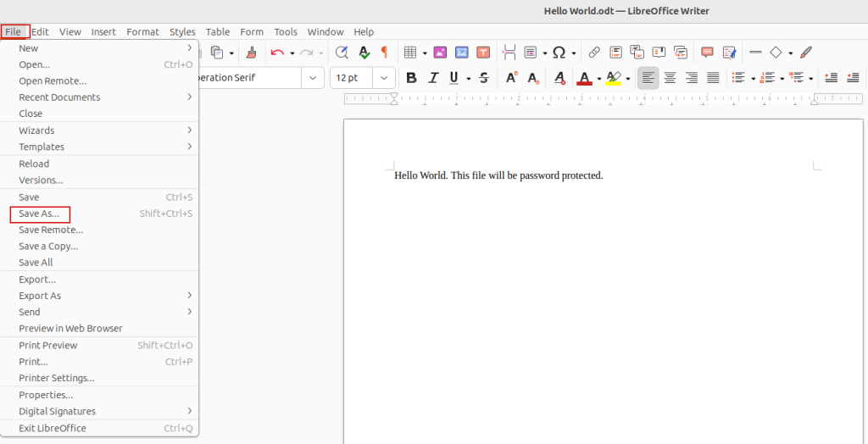Click the Omega special character icon
This screenshot has width=868, height=444.
(x=559, y=53)
